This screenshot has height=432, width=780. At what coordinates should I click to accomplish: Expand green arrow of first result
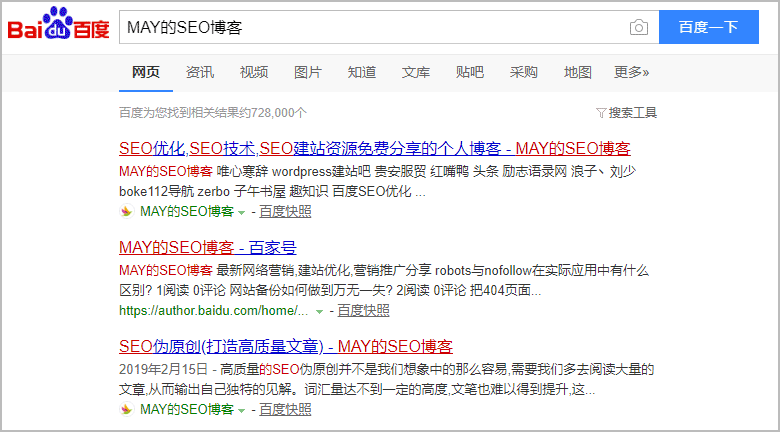pos(241,213)
